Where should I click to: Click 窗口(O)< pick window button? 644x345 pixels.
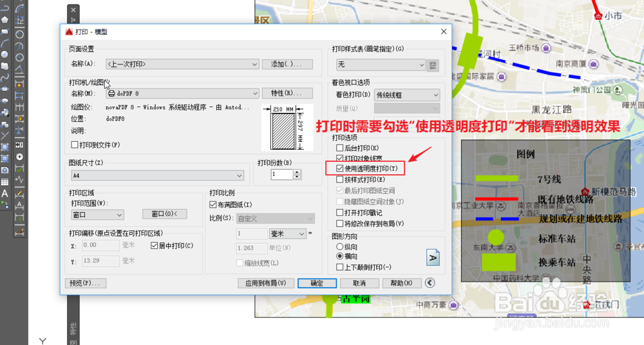[165, 214]
